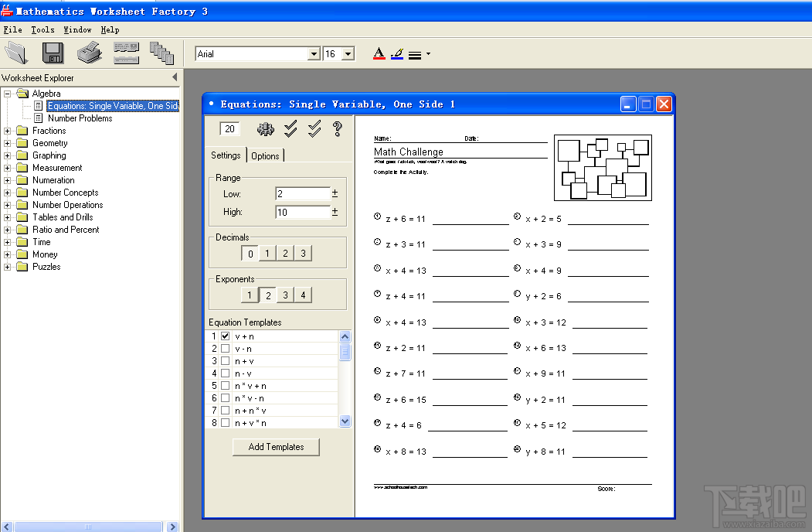Click the Math Challenge title on worksheet
Image resolution: width=812 pixels, height=532 pixels.
409,152
